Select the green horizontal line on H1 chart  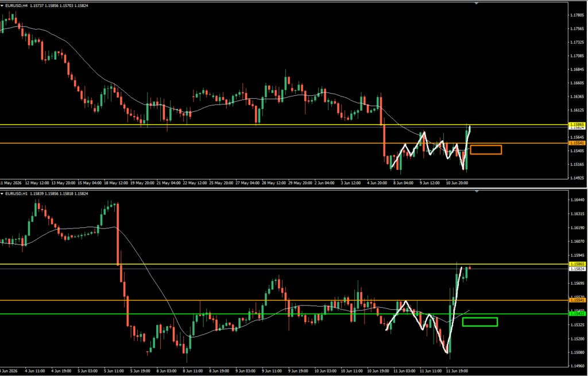point(284,314)
